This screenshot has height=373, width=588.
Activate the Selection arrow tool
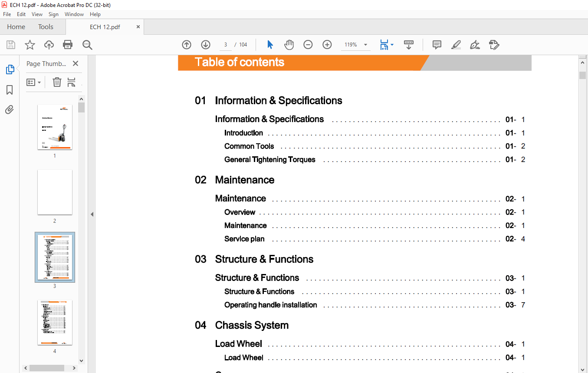(x=270, y=45)
